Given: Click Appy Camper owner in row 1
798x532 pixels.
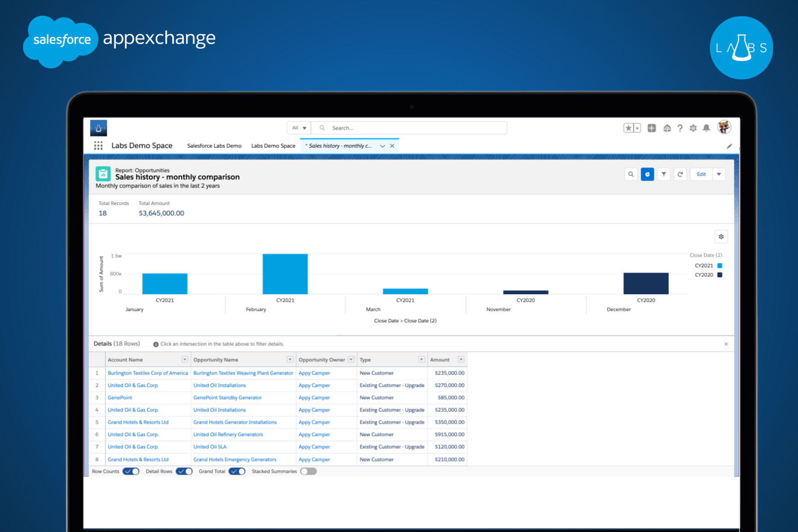Looking at the screenshot, I should [x=314, y=373].
